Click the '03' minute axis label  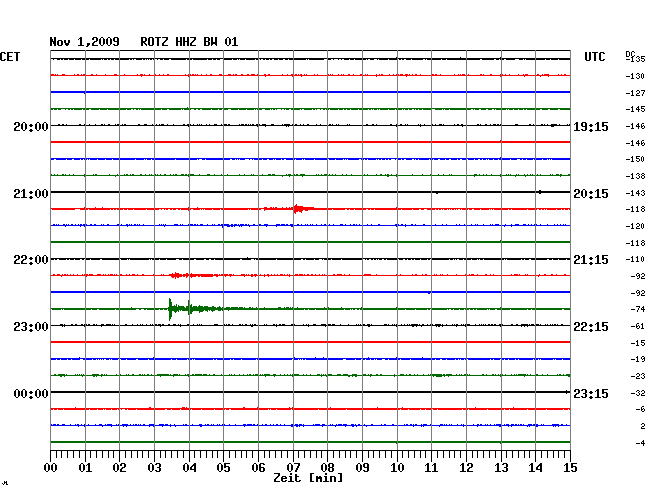coord(154,467)
